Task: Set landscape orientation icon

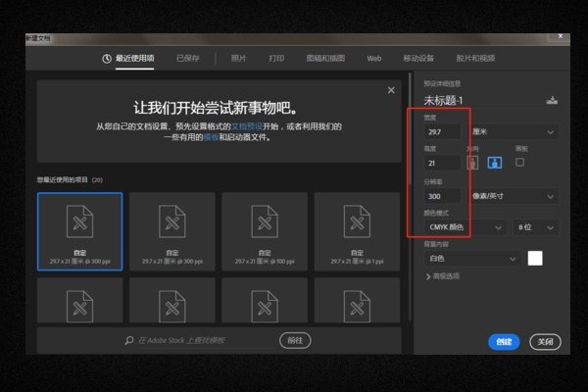Action: coord(495,163)
